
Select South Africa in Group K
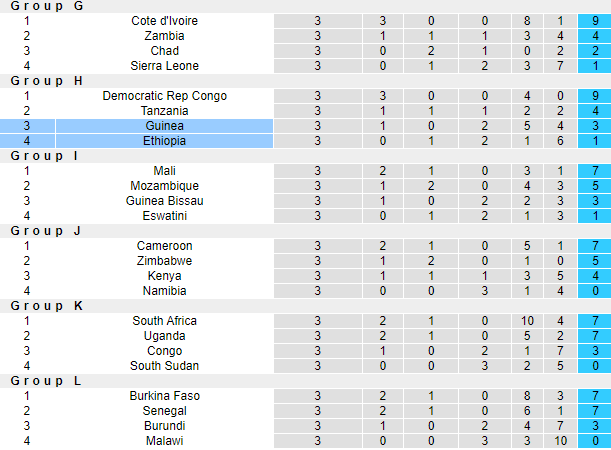tap(164, 321)
